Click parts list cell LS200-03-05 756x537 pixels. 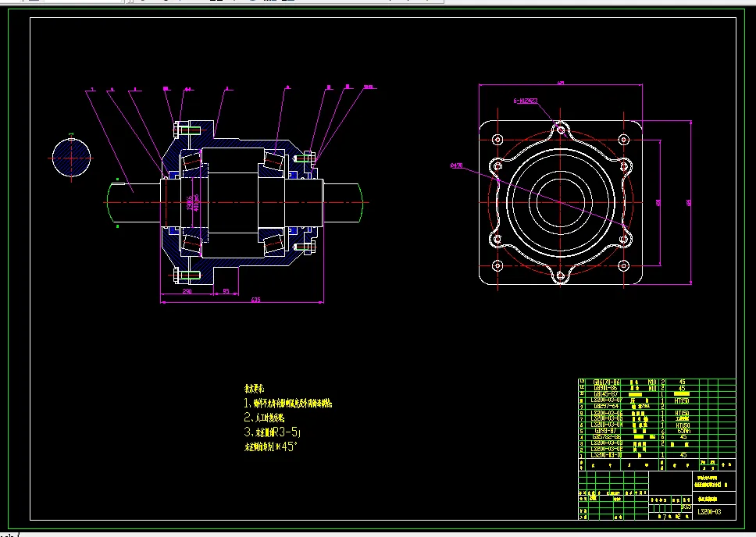click(x=607, y=418)
